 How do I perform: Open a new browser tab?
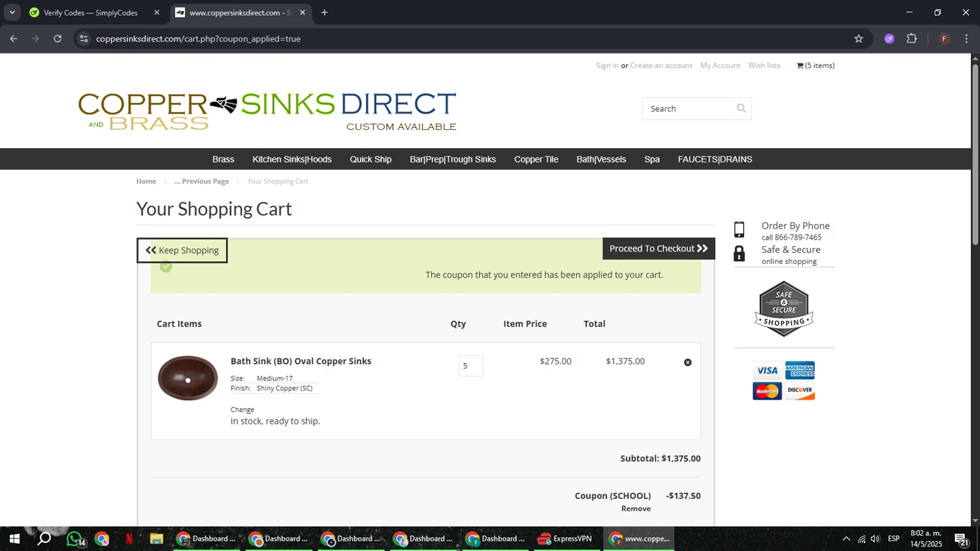[x=325, y=12]
